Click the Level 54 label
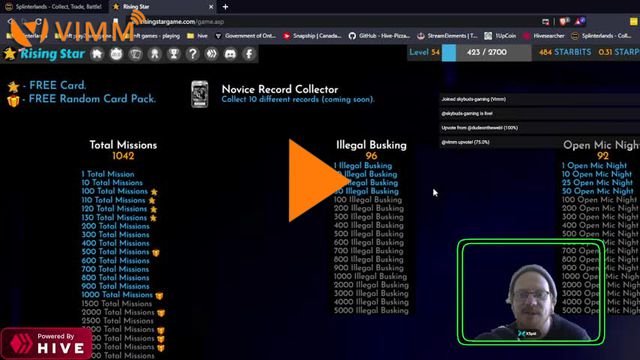The width and height of the screenshot is (640, 360). coord(424,52)
